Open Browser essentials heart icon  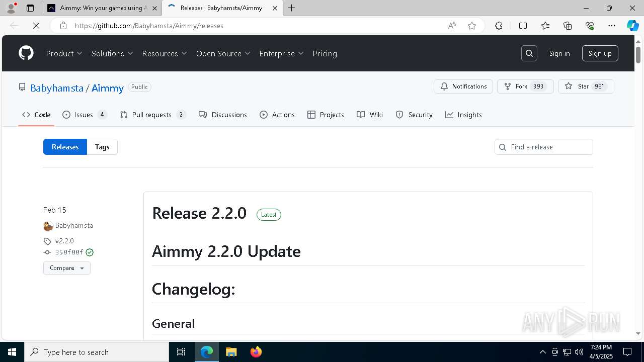click(590, 26)
